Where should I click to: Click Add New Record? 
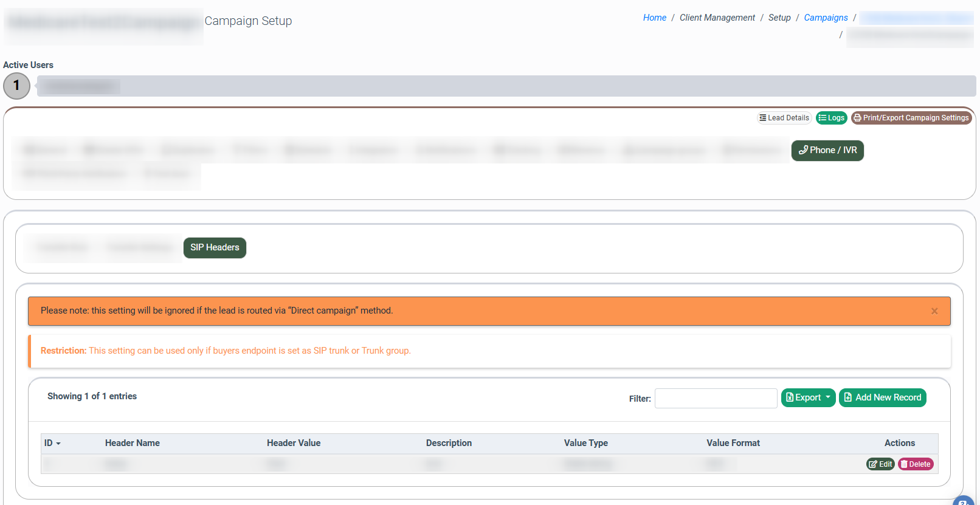pos(882,397)
